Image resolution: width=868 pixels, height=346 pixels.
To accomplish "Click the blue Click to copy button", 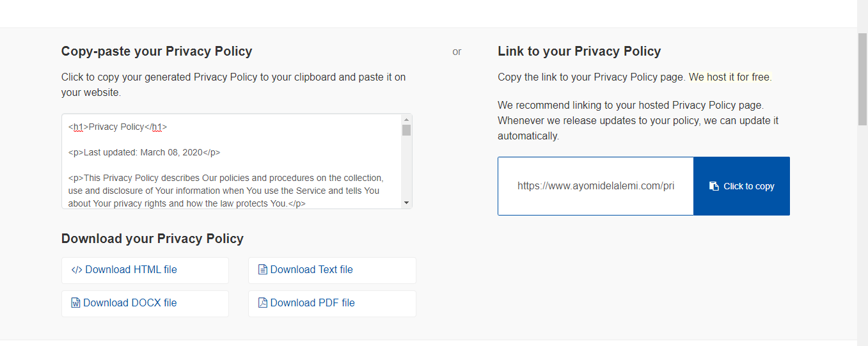I will (741, 186).
